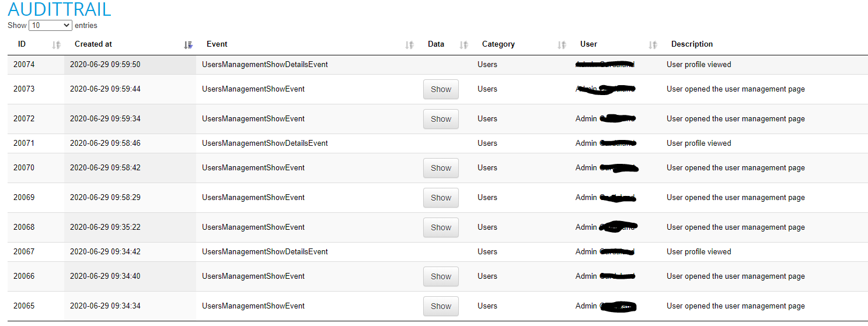The image size is (868, 326).
Task: Select row 20067 User profile viewed
Action: (438, 252)
